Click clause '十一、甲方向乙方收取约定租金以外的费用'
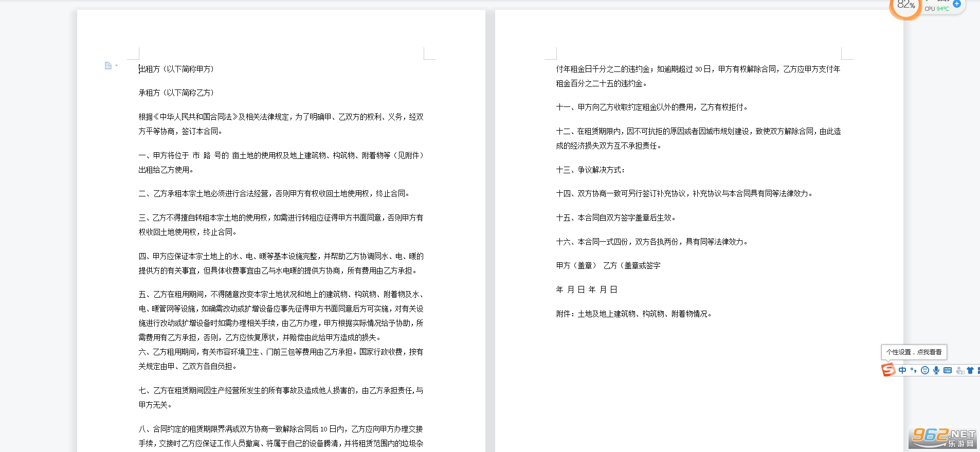The width and height of the screenshot is (980, 452). click(x=652, y=107)
